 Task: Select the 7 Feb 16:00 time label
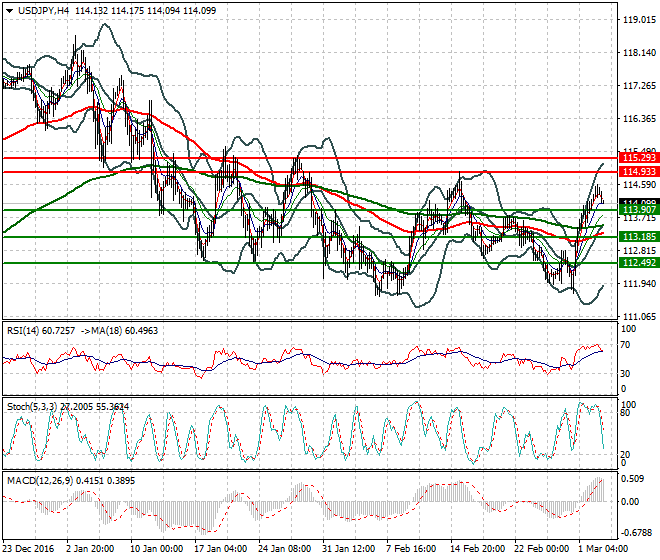(411, 549)
